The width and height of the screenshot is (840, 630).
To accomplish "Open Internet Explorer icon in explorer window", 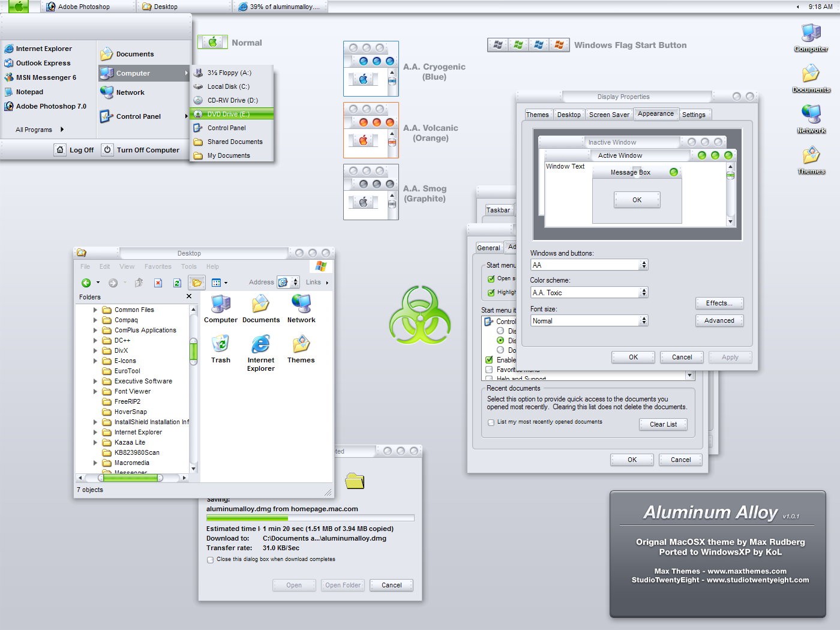I will [x=261, y=353].
